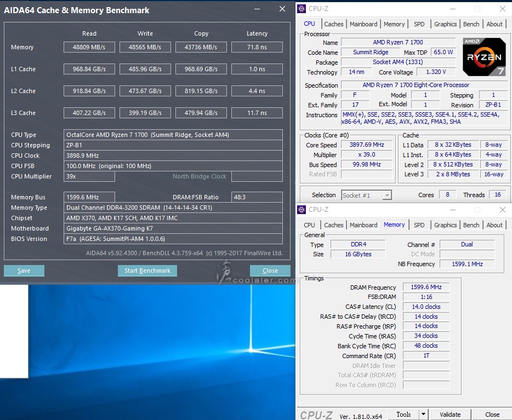
Task: Open Graphics tab in upper CPU-Z window
Action: [445, 24]
